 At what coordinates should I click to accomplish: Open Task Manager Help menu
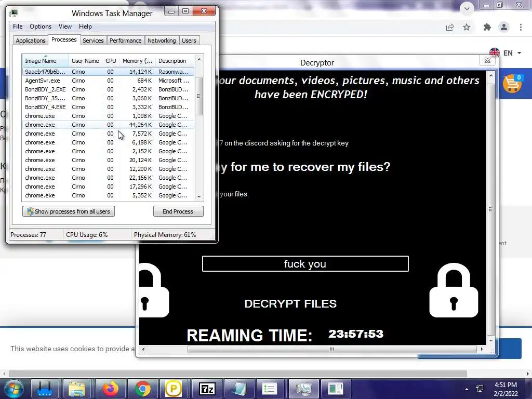(x=85, y=26)
